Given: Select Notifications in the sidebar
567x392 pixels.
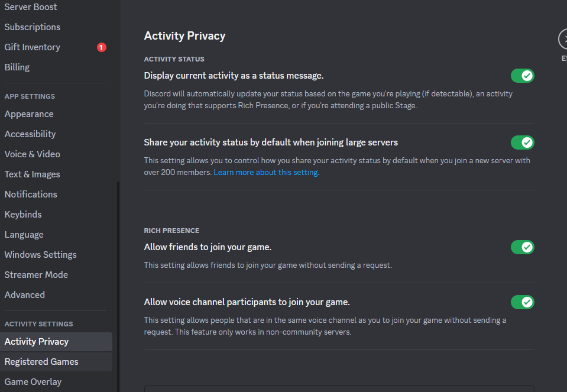Looking at the screenshot, I should [31, 195].
